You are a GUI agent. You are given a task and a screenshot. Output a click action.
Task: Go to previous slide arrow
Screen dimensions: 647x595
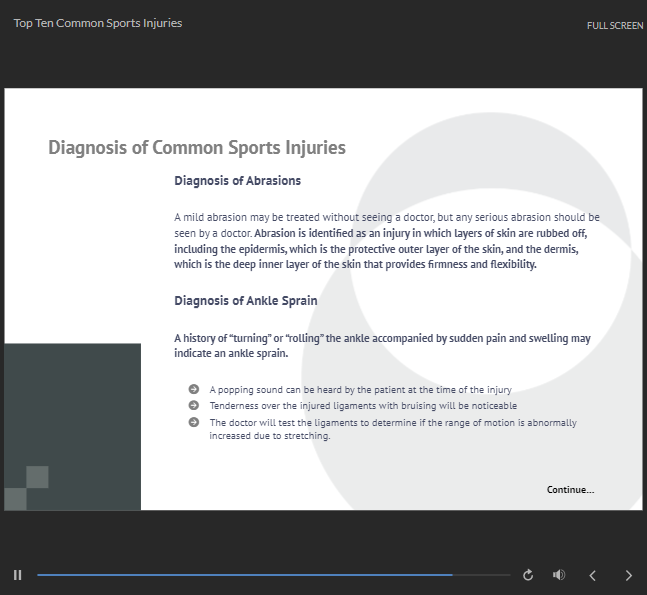593,575
